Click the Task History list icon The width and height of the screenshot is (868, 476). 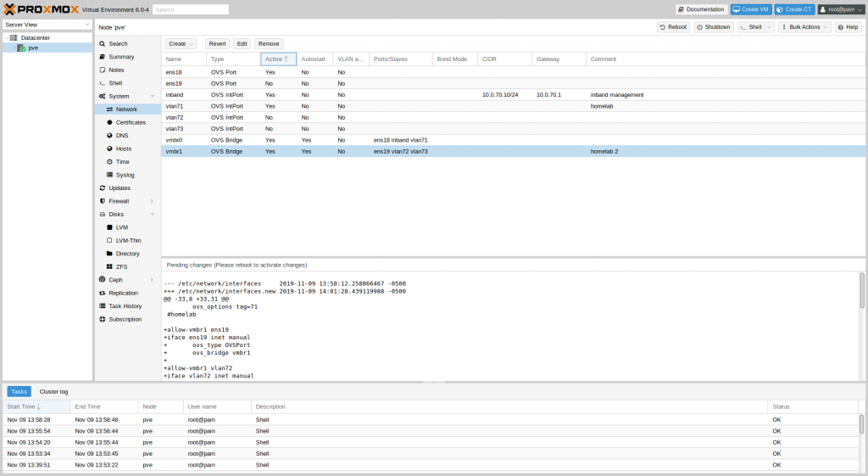coord(103,306)
